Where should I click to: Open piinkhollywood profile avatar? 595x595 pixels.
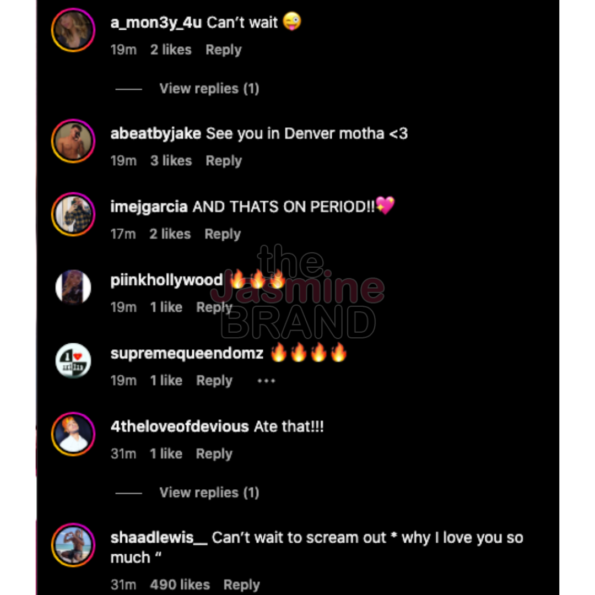73,287
